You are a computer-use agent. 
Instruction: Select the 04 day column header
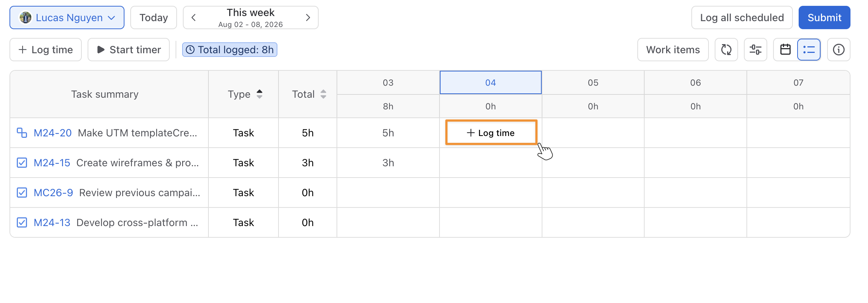491,82
